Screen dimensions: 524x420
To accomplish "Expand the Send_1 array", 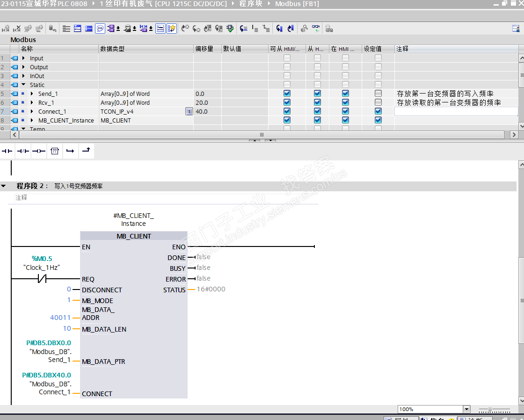I will (32, 94).
